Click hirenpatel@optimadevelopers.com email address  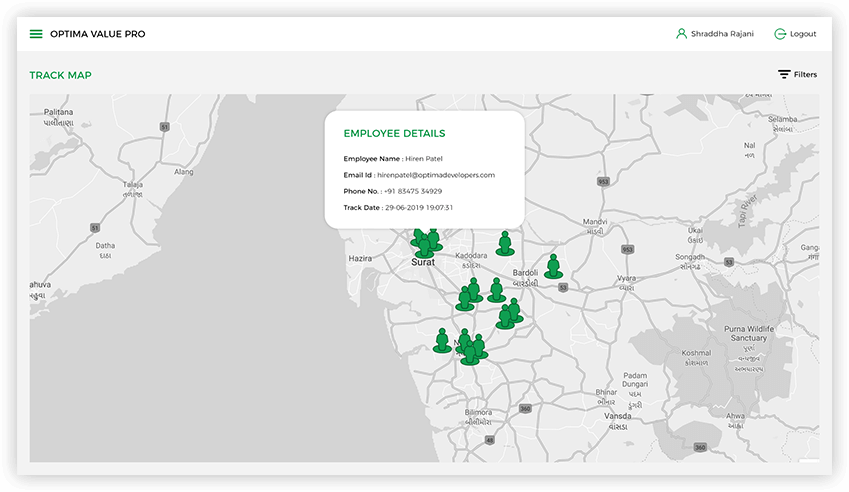(x=436, y=175)
